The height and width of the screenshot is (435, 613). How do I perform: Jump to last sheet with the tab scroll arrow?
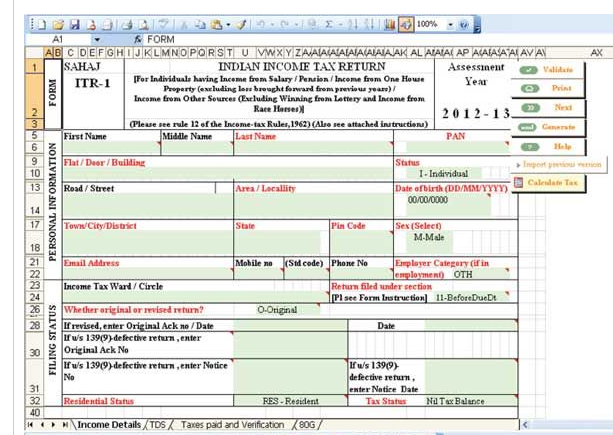(x=65, y=424)
